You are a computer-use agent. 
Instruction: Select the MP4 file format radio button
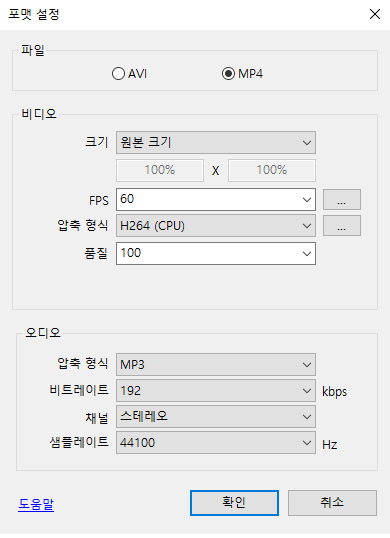pyautogui.click(x=242, y=74)
